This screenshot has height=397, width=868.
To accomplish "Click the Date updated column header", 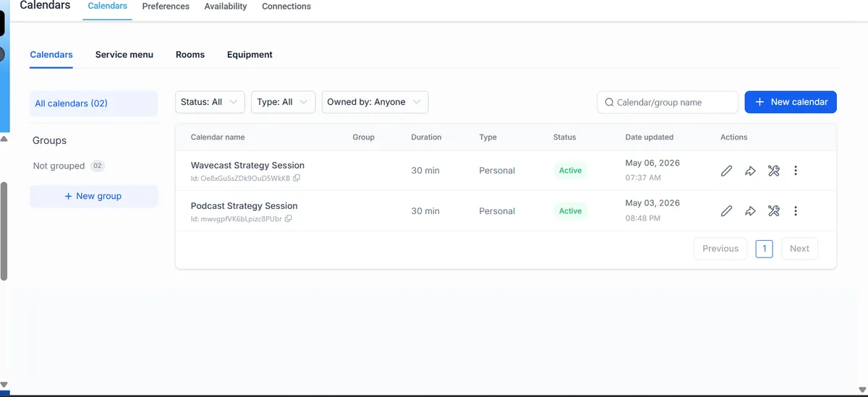I will 649,137.
